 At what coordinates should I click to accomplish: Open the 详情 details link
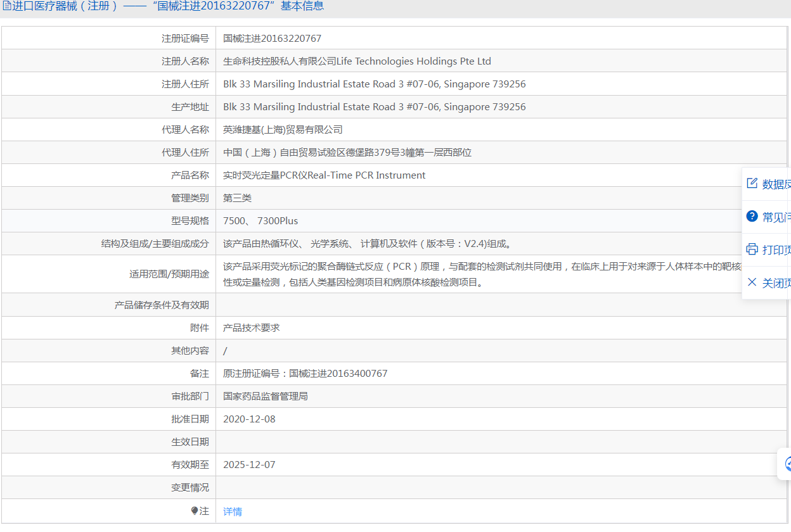(x=233, y=511)
